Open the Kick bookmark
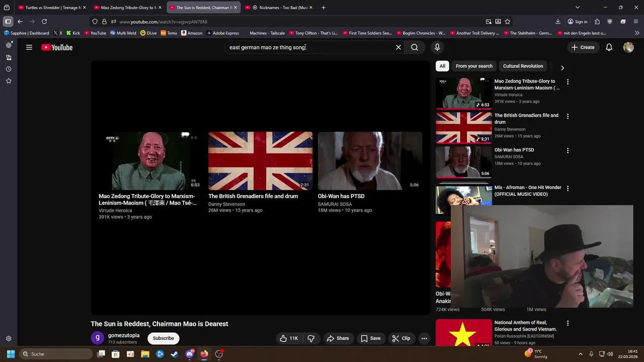Viewport: 644px width, 362px height. (x=73, y=33)
